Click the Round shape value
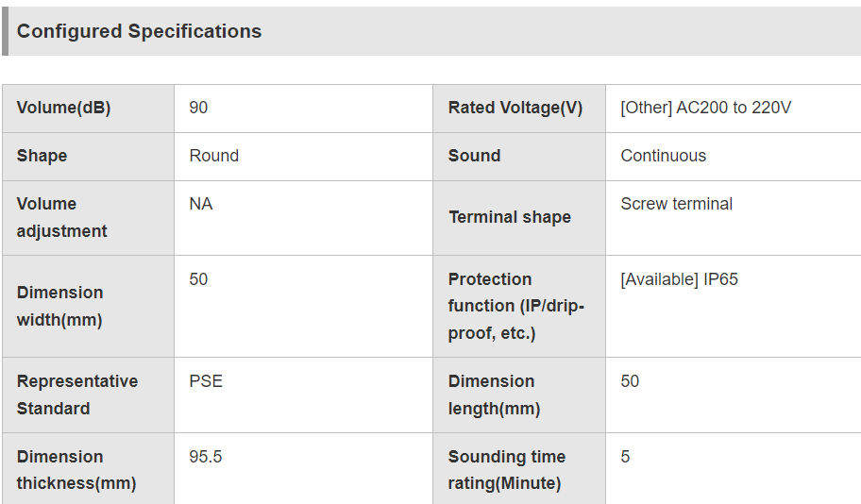Viewport: 861px width, 504px height. 213,156
